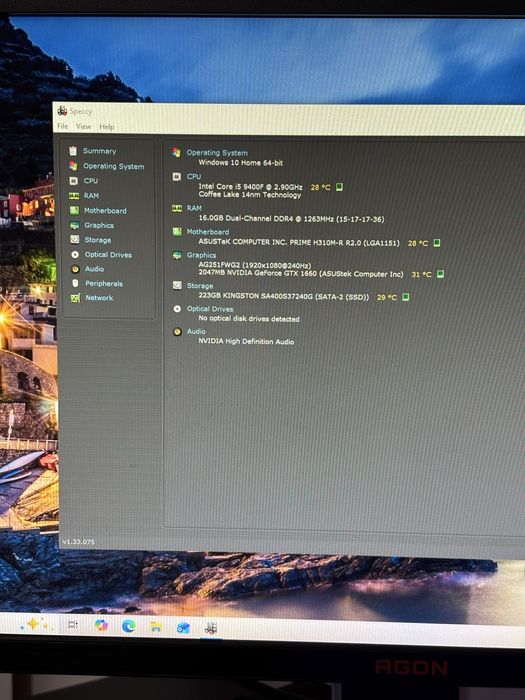Select Storage in the sidebar
525x700 pixels.
click(x=98, y=240)
